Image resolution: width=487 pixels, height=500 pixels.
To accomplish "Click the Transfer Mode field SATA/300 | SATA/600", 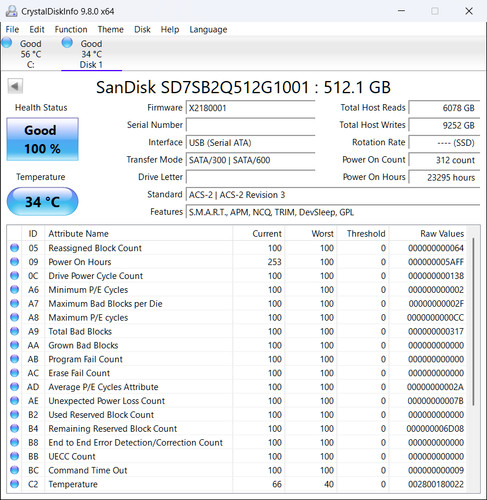I will pyautogui.click(x=250, y=160).
